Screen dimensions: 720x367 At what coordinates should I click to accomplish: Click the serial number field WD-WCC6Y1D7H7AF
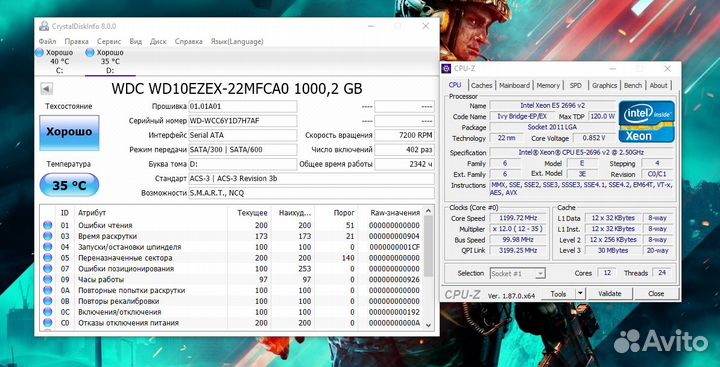pos(243,121)
